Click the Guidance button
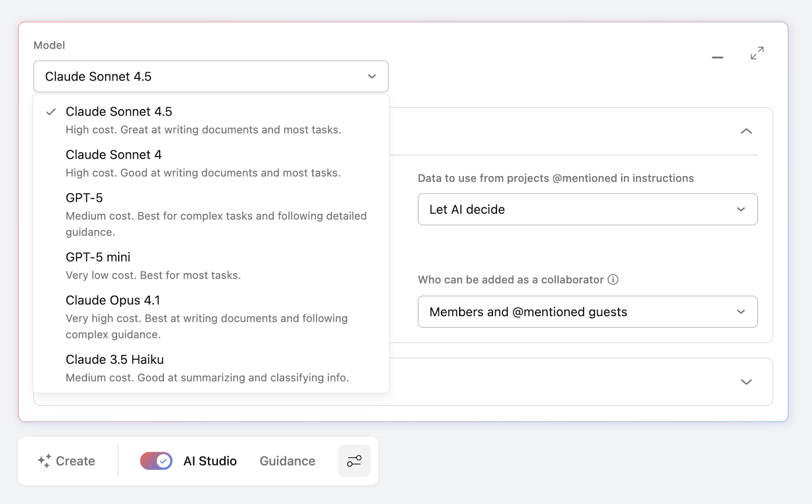This screenshot has height=504, width=812. tap(287, 461)
